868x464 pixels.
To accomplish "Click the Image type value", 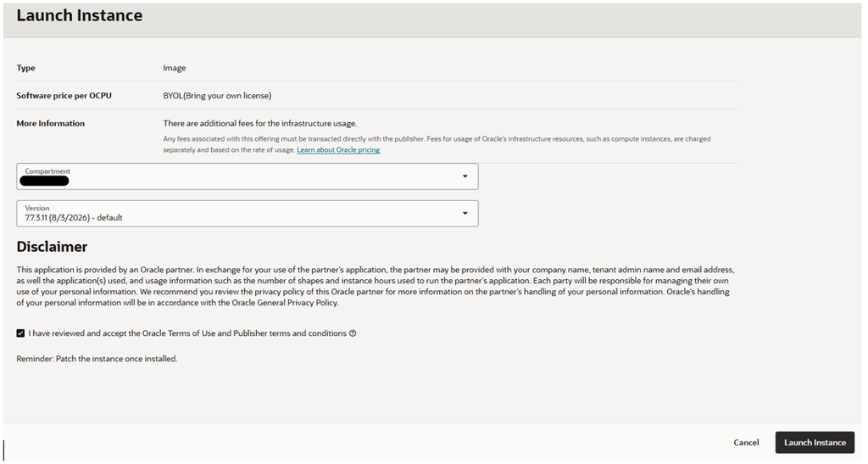I will pyautogui.click(x=175, y=68).
